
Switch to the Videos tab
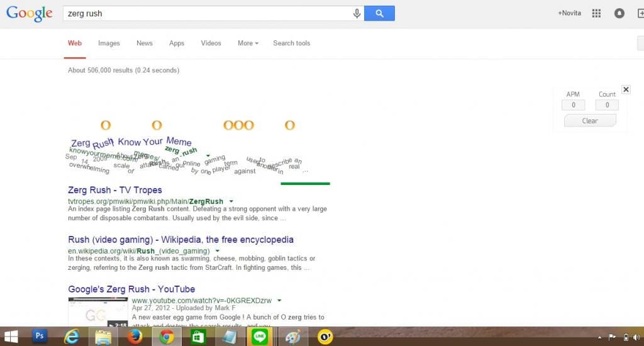point(211,43)
